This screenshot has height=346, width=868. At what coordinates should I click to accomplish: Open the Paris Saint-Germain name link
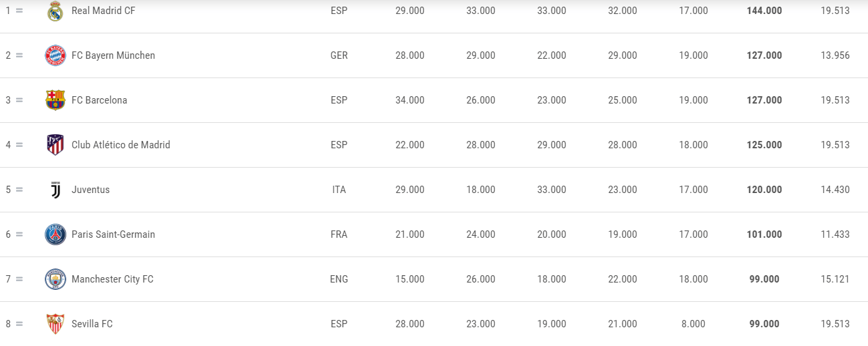[x=113, y=234]
